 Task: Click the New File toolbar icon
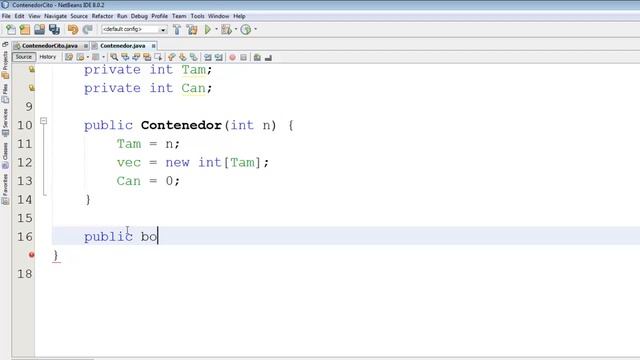point(11,29)
